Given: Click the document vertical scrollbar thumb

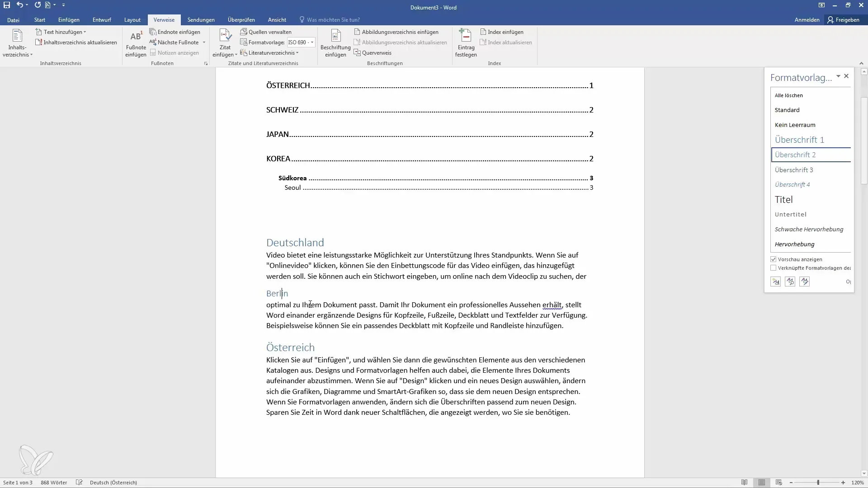Looking at the screenshot, I should (864, 140).
